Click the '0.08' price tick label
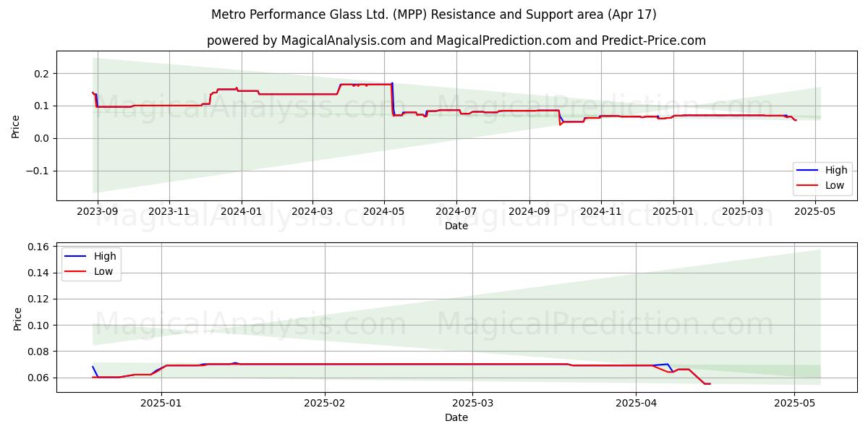The width and height of the screenshot is (868, 434). (38, 352)
